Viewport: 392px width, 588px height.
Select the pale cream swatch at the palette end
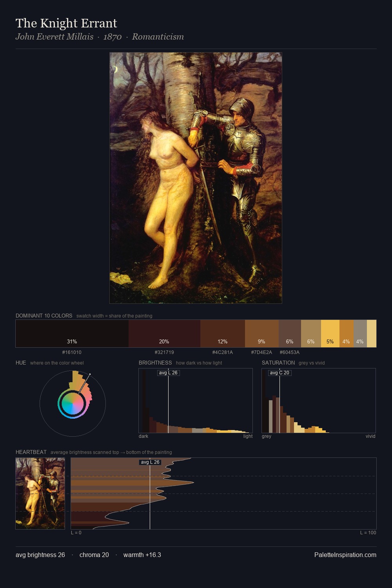click(372, 334)
